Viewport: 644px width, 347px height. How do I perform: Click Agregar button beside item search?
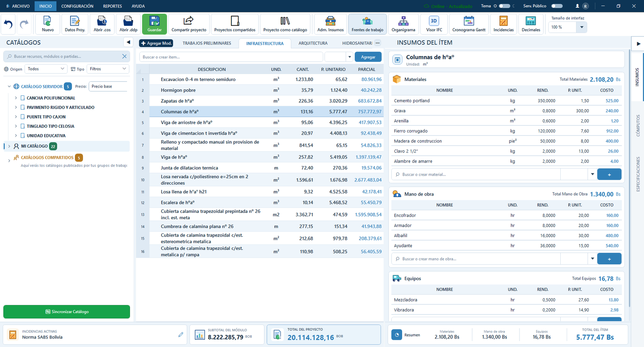point(368,57)
